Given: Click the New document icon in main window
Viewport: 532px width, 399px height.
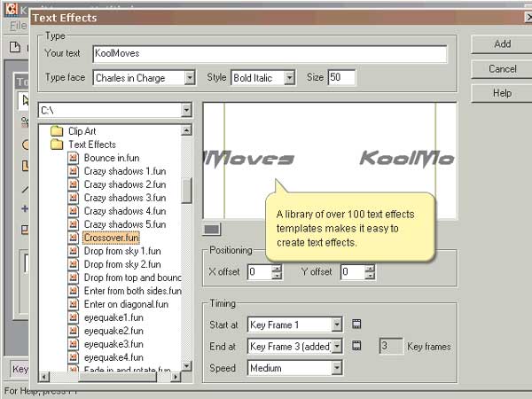Looking at the screenshot, I should coord(14,47).
